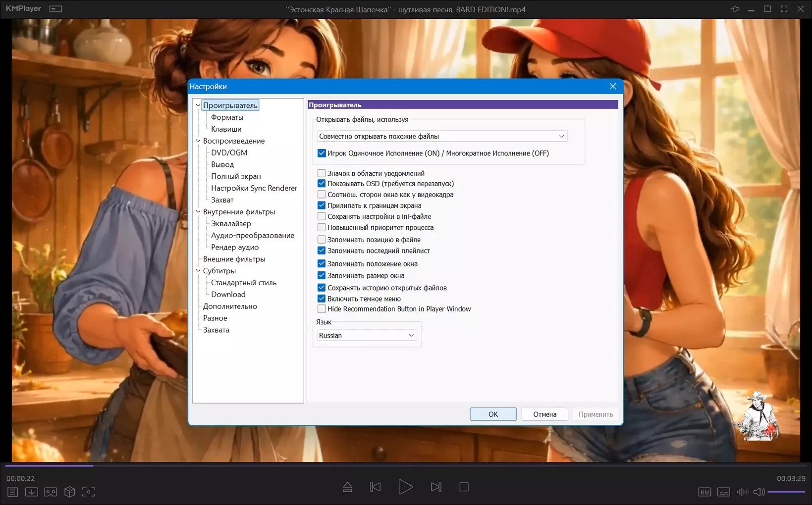Open the audio waveform equalizer icon
This screenshot has width=812, height=505.
point(743,492)
